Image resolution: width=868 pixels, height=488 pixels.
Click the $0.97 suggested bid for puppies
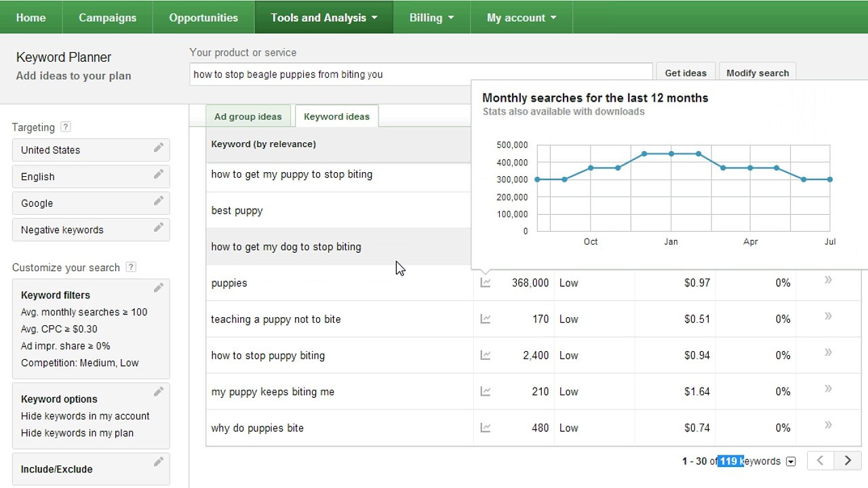[697, 283]
